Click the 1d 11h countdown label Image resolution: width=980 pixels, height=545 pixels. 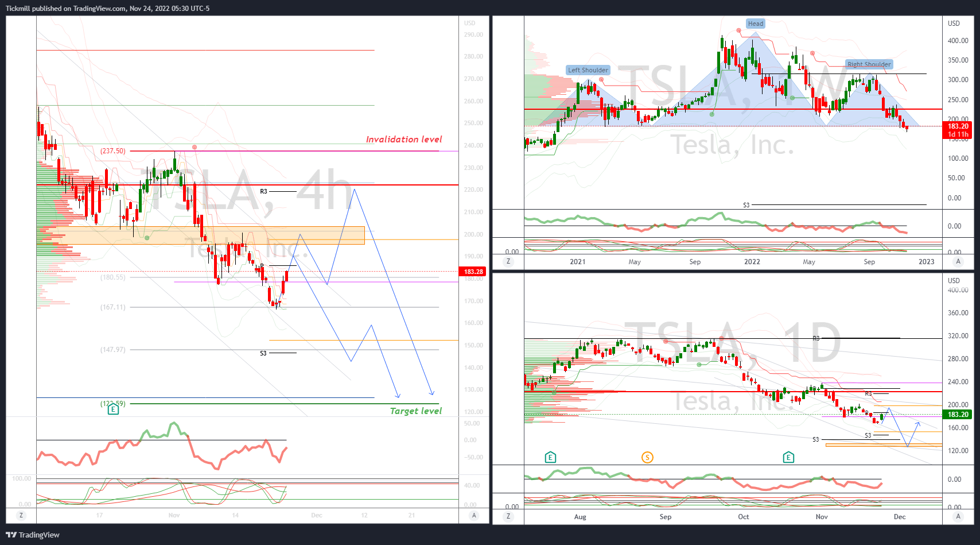[x=958, y=134]
